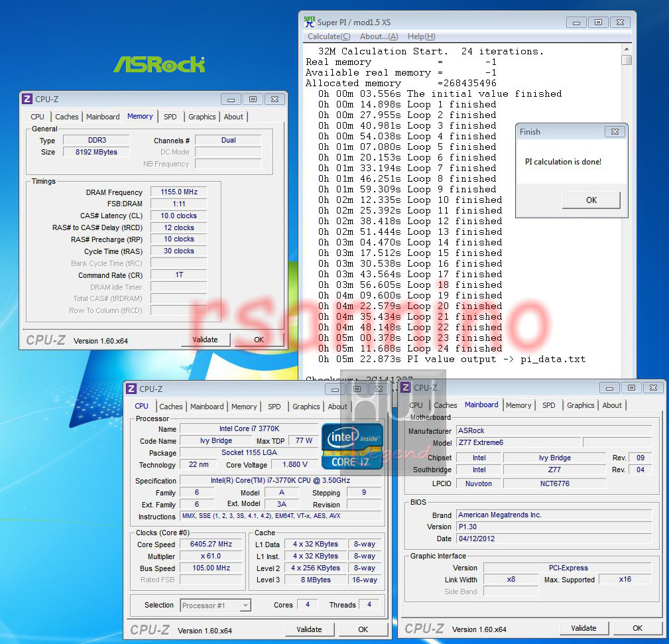The width and height of the screenshot is (669, 644).
Task: Open the Help menu in Super PI
Action: [x=422, y=36]
